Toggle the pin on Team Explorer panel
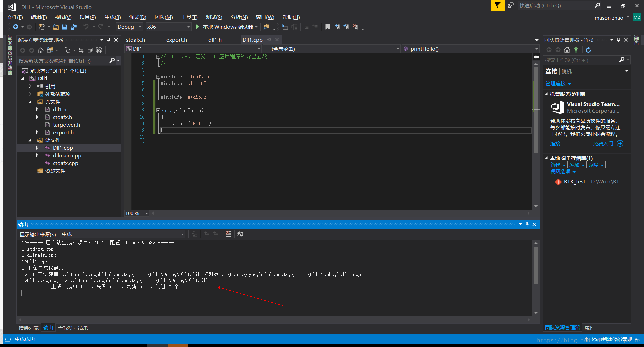 click(618, 40)
